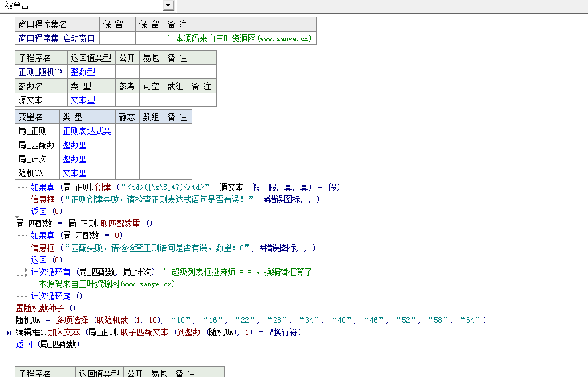The height and width of the screenshot is (377, 588).
Task: Toggle the 静态 cell for 局_正则 variable
Action: tap(127, 131)
